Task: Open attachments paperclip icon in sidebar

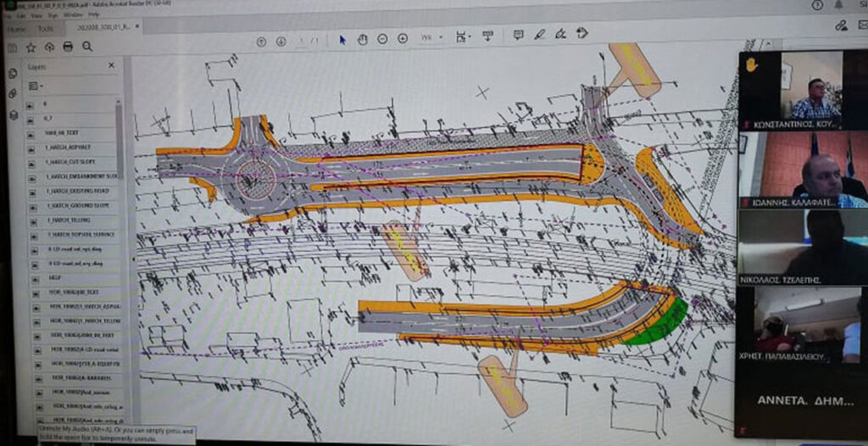Action: pos(13,94)
